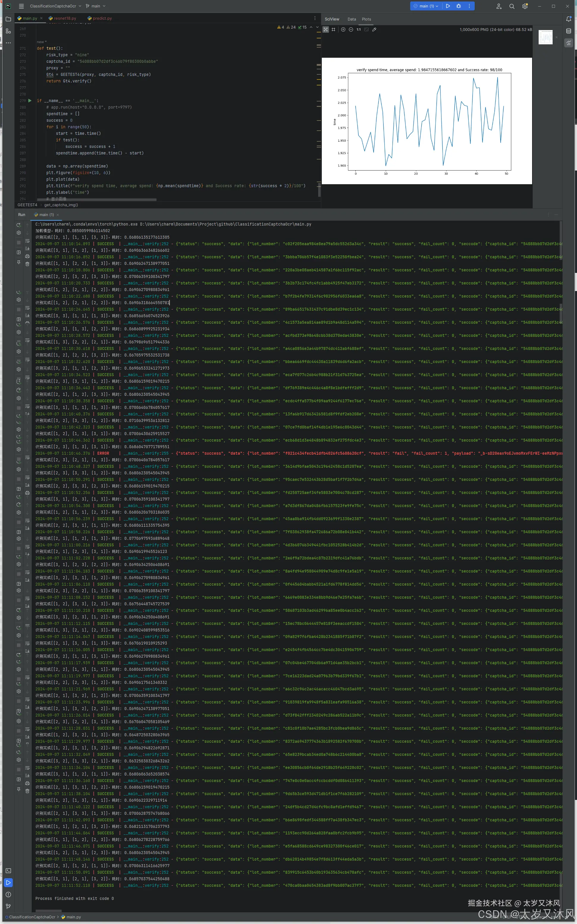Viewport: 577px width, 924px height.
Task: Toggle soft-wrap in the Run console
Action: pyautogui.click(x=27, y=241)
